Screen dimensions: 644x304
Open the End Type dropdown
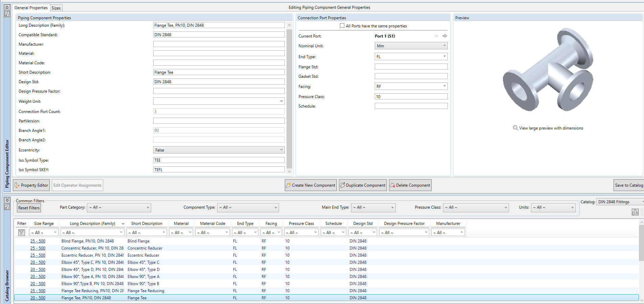[444, 56]
